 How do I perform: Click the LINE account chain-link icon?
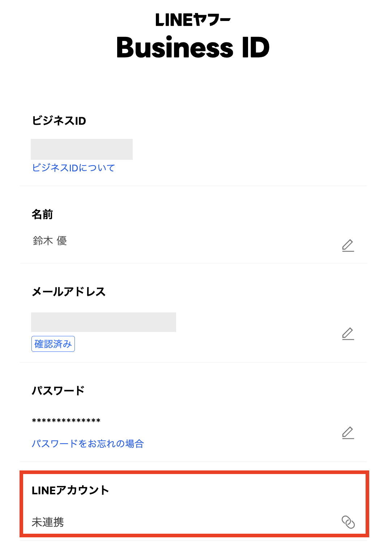348,522
